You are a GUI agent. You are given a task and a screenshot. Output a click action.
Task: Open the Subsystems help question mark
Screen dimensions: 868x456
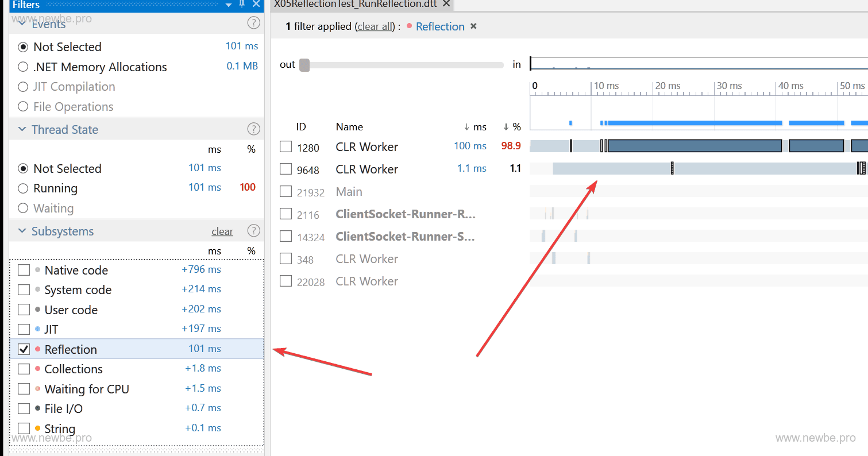point(253,231)
